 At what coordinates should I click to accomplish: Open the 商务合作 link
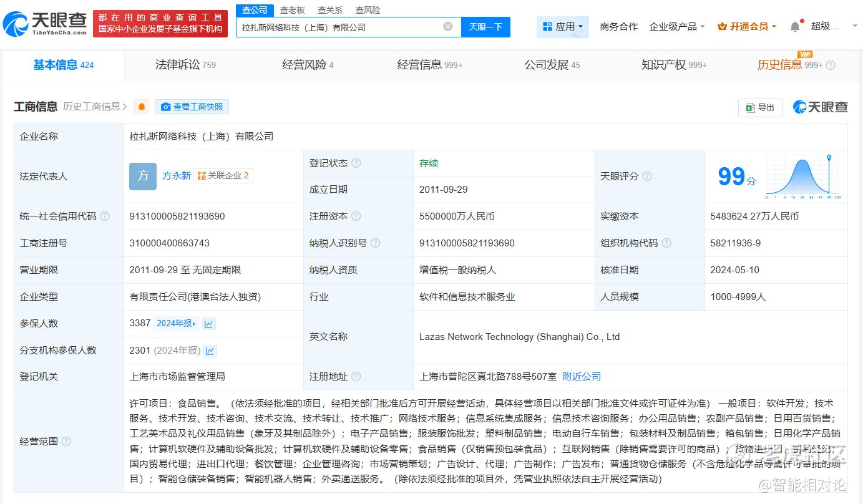click(618, 27)
